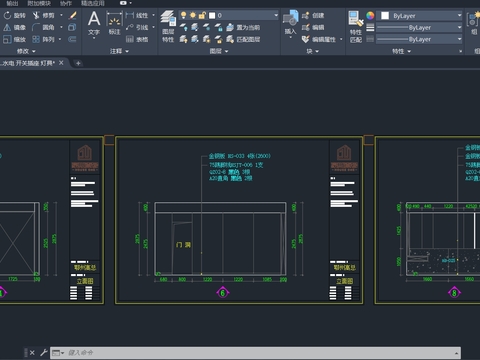
Task: Click the lineweight icon in Properties panel
Action: pyautogui.click(x=370, y=27)
